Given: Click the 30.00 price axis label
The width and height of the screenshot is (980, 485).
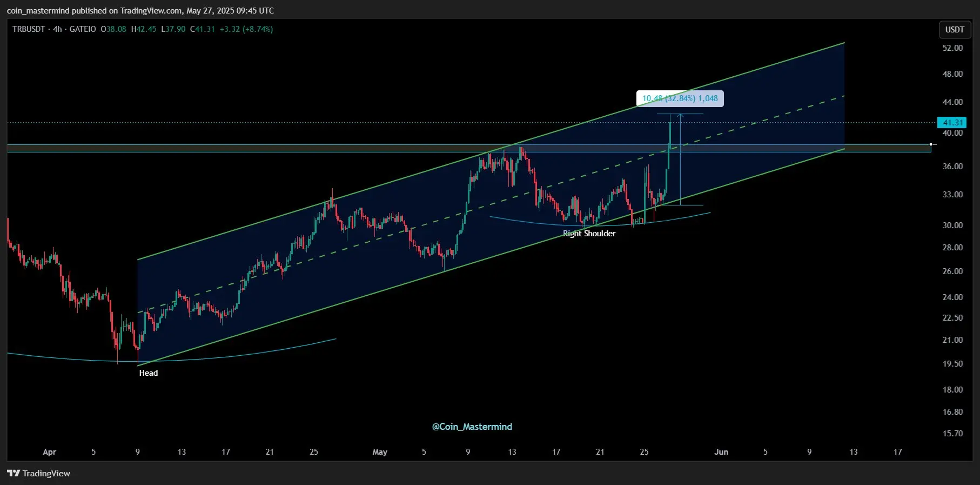Looking at the screenshot, I should (952, 225).
